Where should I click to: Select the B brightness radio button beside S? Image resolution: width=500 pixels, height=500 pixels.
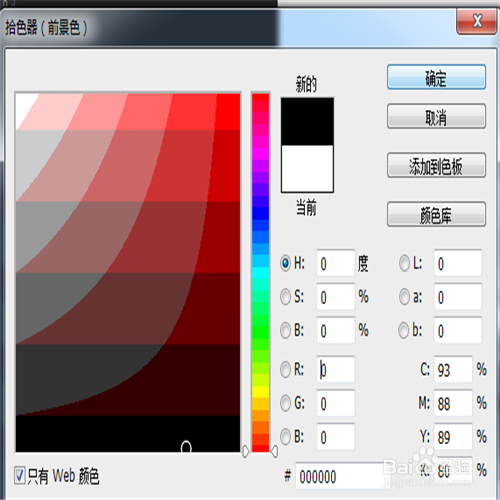point(285,330)
